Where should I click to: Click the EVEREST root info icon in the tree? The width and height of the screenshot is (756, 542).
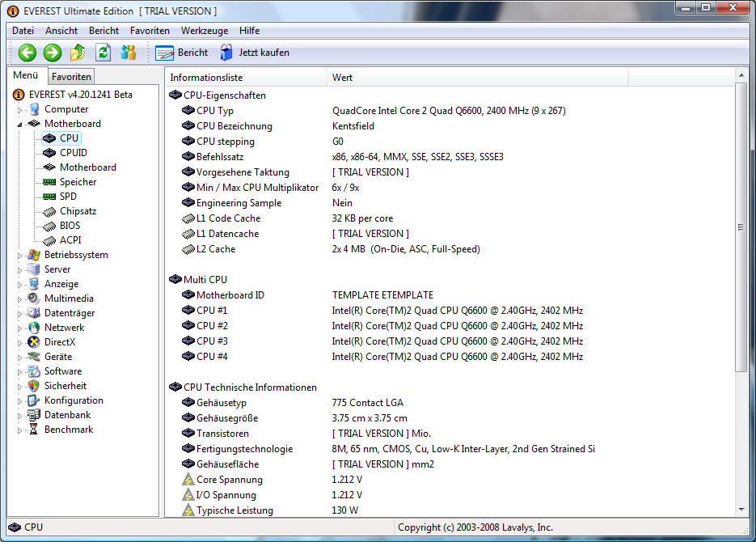(x=19, y=95)
